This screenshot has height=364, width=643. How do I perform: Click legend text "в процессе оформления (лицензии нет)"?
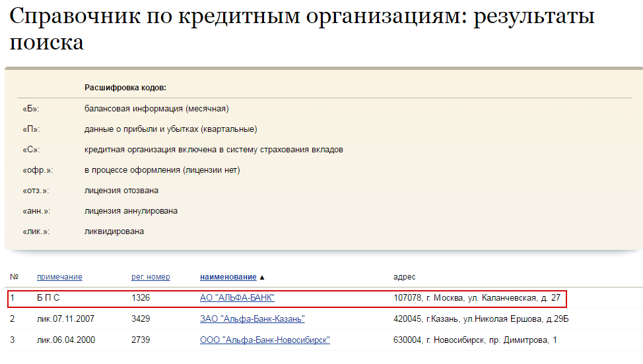click(x=162, y=170)
